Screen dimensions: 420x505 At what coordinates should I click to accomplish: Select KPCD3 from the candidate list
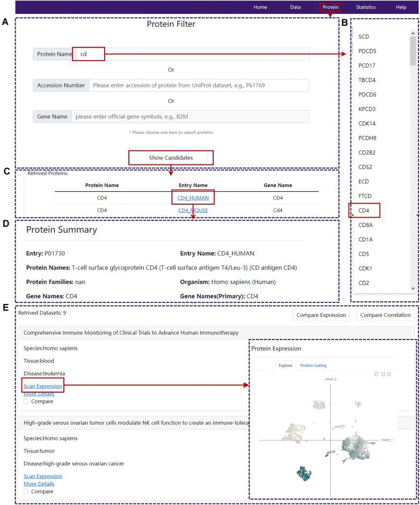coord(367,109)
